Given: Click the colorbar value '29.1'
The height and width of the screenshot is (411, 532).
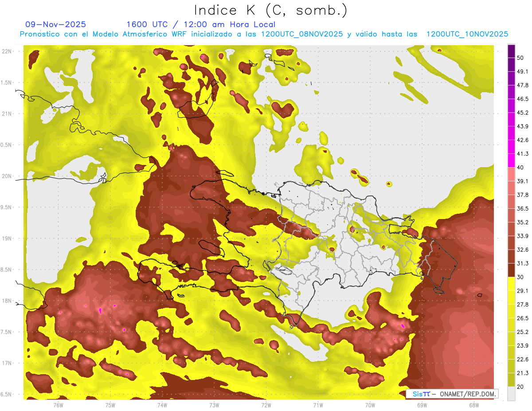Looking at the screenshot, I should 523,291.
